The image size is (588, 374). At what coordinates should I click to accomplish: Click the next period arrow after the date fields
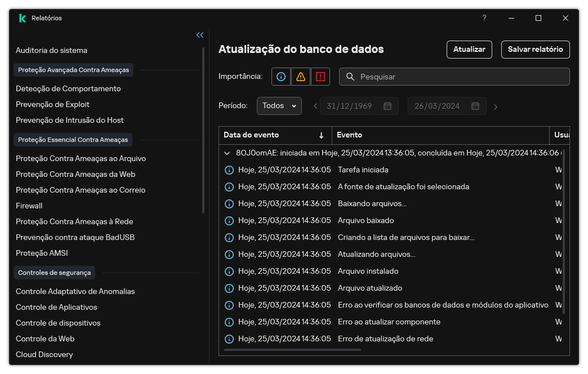[496, 106]
